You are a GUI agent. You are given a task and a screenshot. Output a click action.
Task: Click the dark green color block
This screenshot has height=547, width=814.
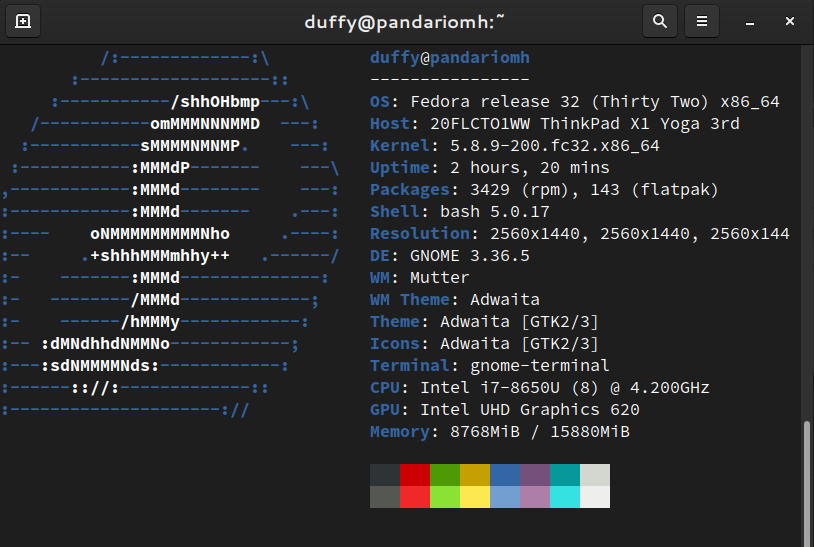tap(445, 475)
